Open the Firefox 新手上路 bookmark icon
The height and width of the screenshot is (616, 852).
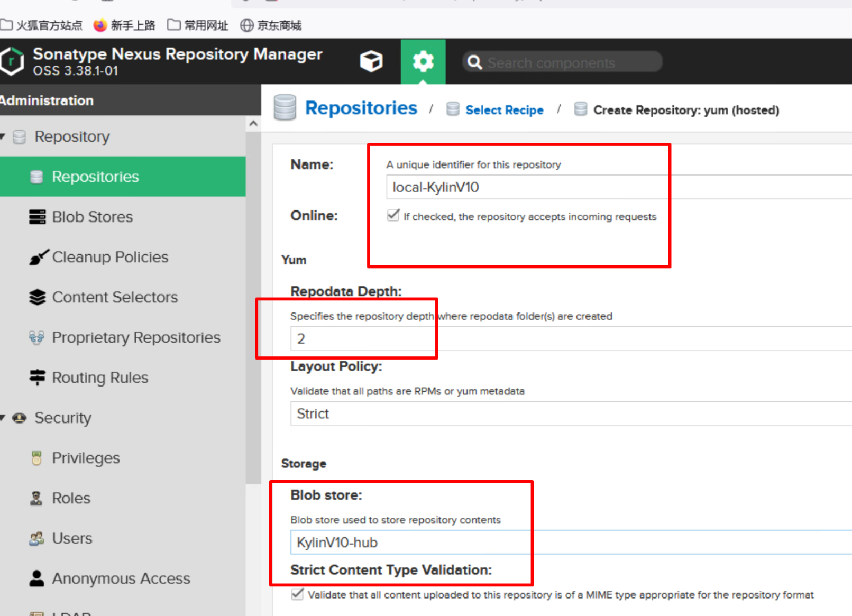pos(100,25)
